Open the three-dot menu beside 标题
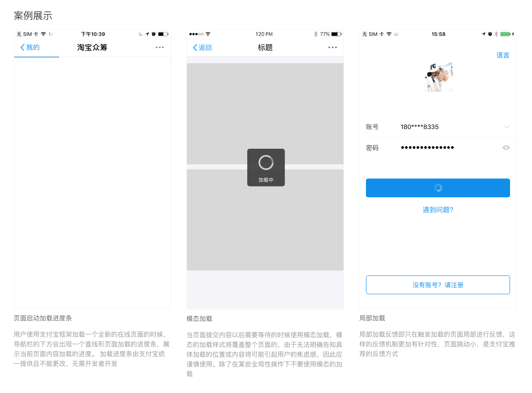This screenshot has width=532, height=393. click(x=333, y=47)
